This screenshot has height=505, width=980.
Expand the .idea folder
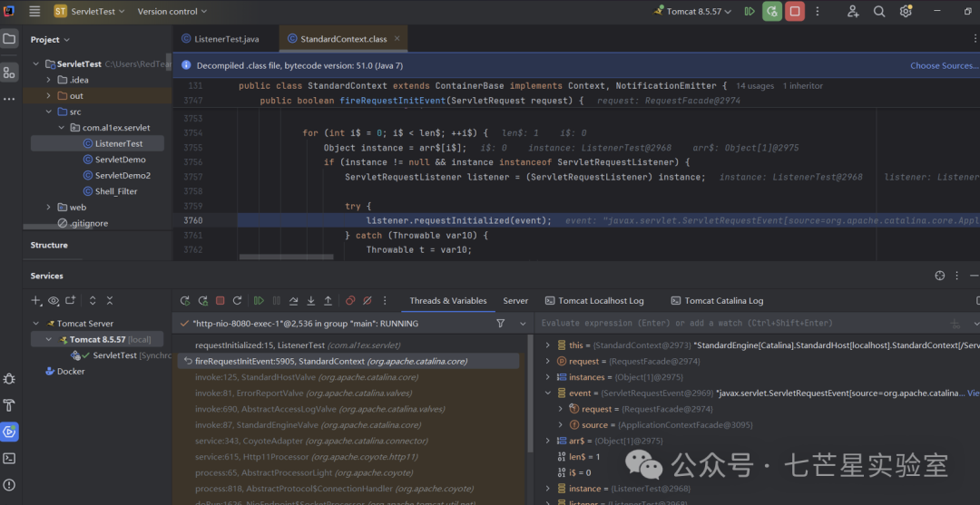click(x=48, y=80)
